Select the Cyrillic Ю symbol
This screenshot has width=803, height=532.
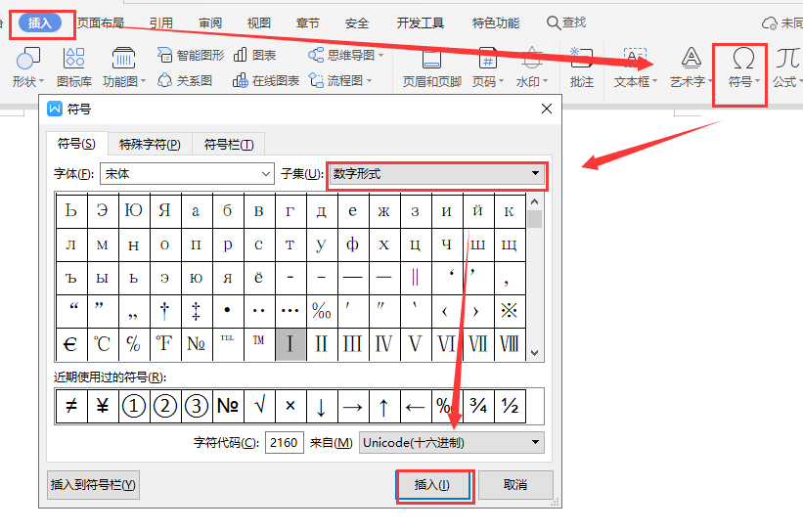[134, 210]
